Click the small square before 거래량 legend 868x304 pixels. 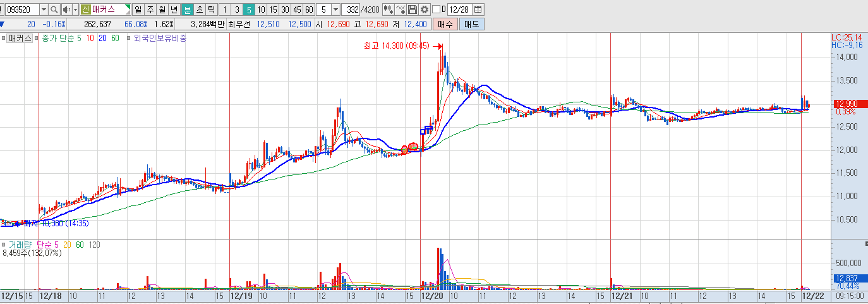(4, 245)
